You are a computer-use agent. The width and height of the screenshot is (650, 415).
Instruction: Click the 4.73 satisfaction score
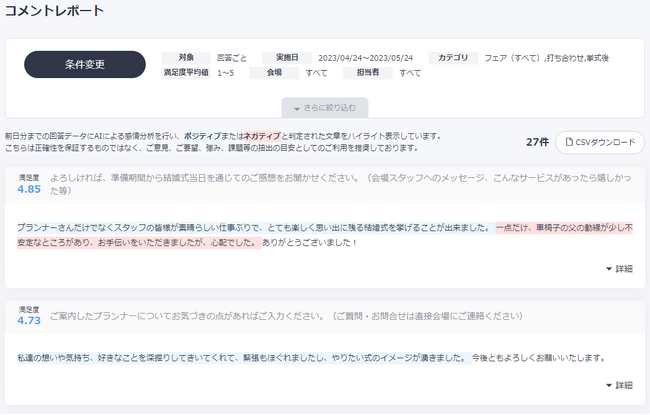28,321
